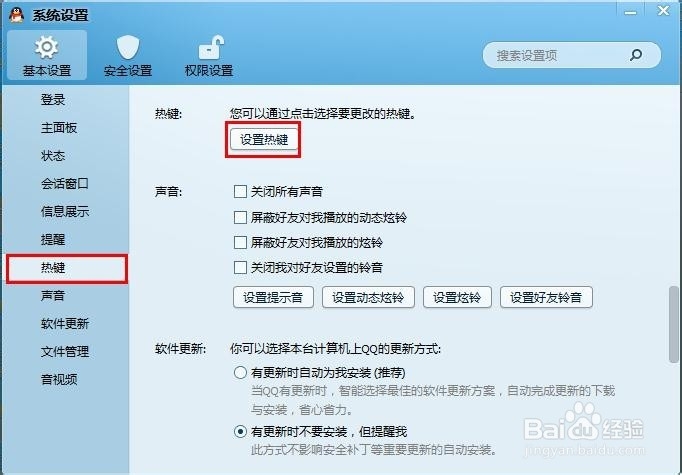Screen dimensions: 682x475
Task: Select 热键 in the left sidebar
Action: pyautogui.click(x=67, y=268)
